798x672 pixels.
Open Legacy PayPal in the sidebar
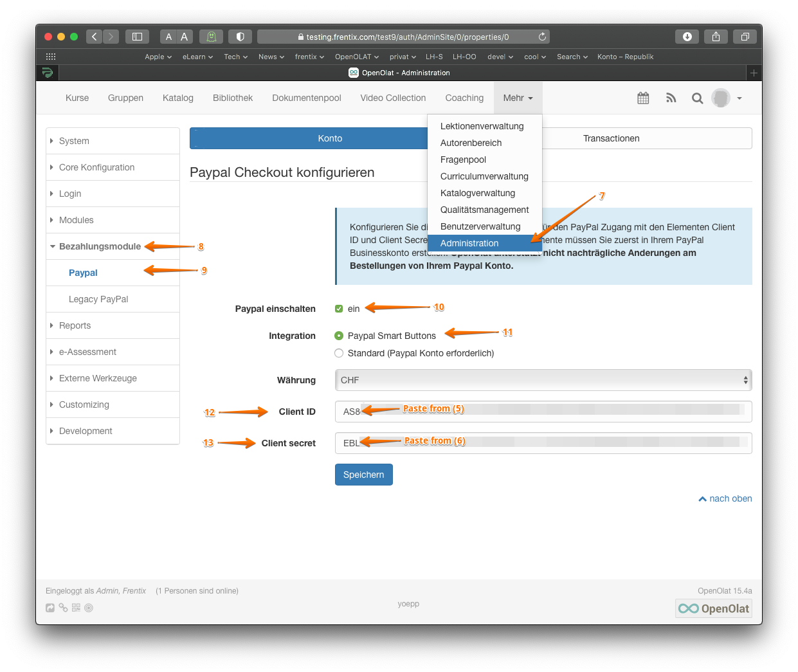[x=98, y=299]
